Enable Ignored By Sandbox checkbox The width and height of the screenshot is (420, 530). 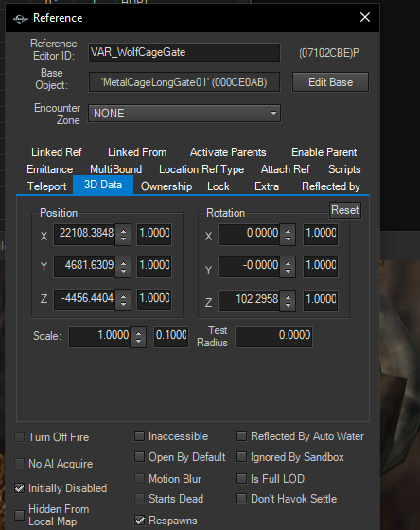click(241, 457)
